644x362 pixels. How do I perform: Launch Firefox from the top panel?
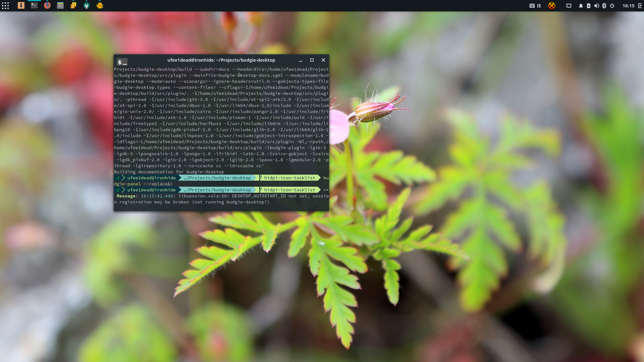point(47,6)
